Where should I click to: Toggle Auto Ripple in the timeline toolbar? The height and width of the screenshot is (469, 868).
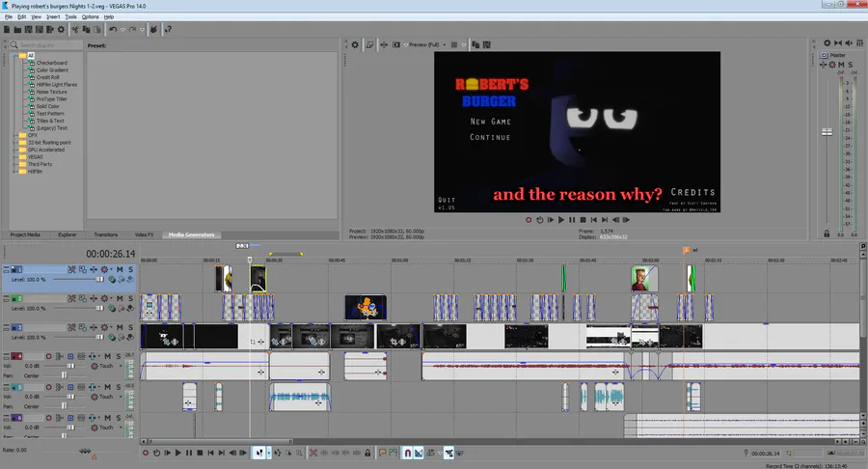430,453
